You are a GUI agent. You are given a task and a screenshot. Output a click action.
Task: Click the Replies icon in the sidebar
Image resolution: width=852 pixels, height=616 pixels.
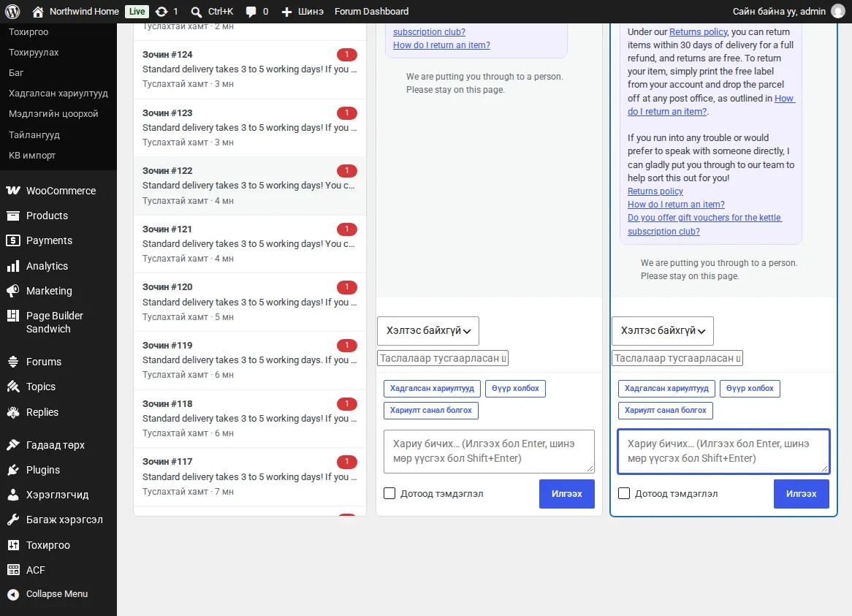tap(13, 412)
